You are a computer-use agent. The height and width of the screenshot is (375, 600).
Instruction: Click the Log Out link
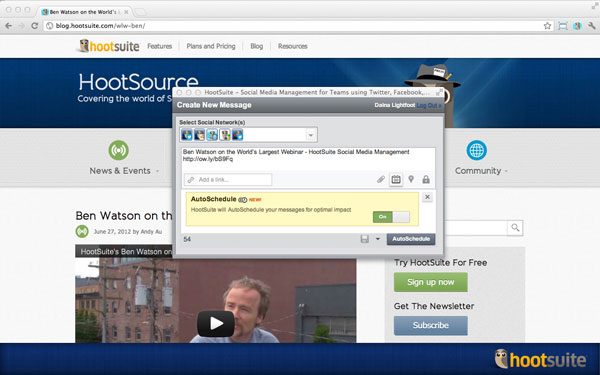click(429, 105)
